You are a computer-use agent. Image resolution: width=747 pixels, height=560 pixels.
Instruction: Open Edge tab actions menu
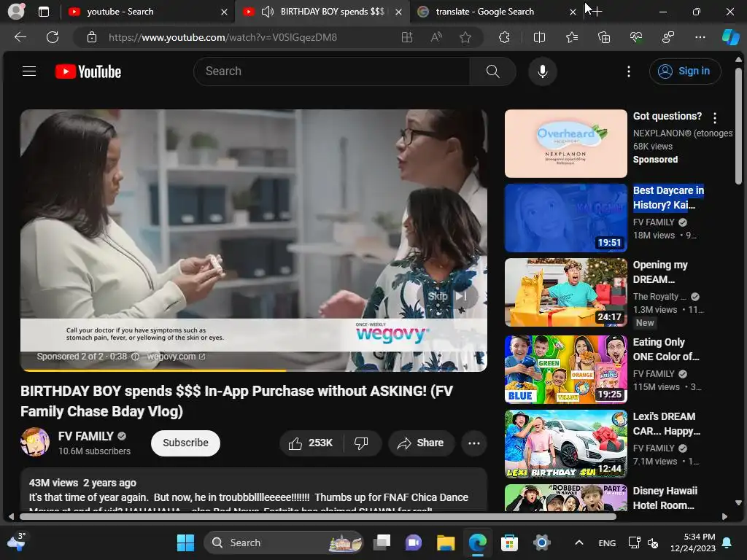44,12
